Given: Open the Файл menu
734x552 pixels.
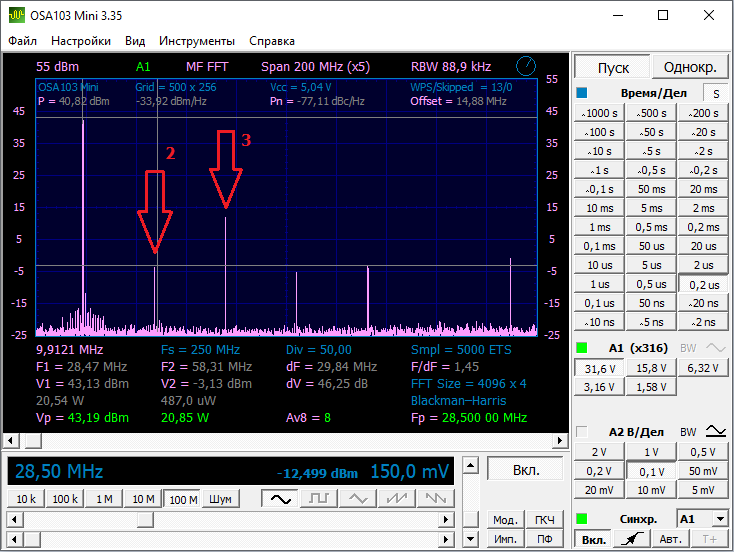Looking at the screenshot, I should click(x=22, y=41).
